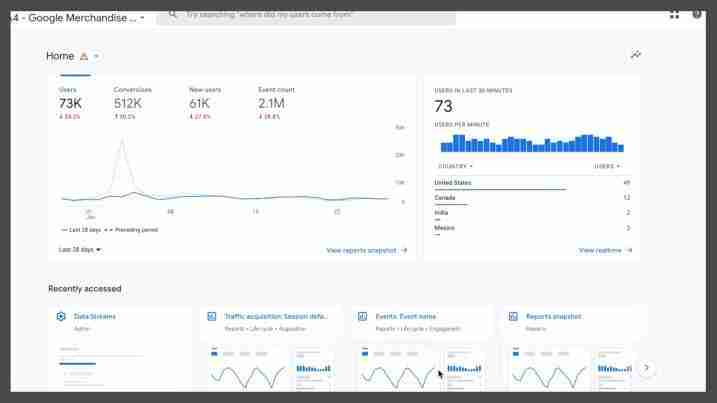Image resolution: width=717 pixels, height=403 pixels.
Task: Click the Home page title
Action: (60, 56)
